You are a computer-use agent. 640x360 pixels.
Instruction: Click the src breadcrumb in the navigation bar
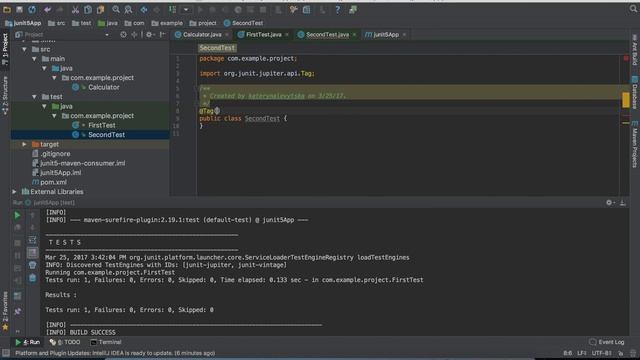tap(56, 23)
